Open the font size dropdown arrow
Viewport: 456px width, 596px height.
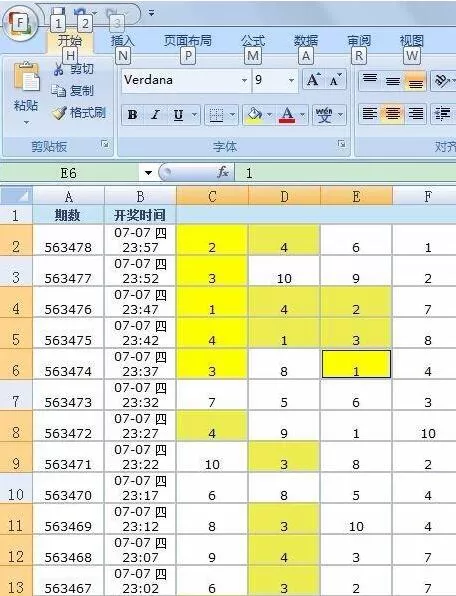pos(291,80)
